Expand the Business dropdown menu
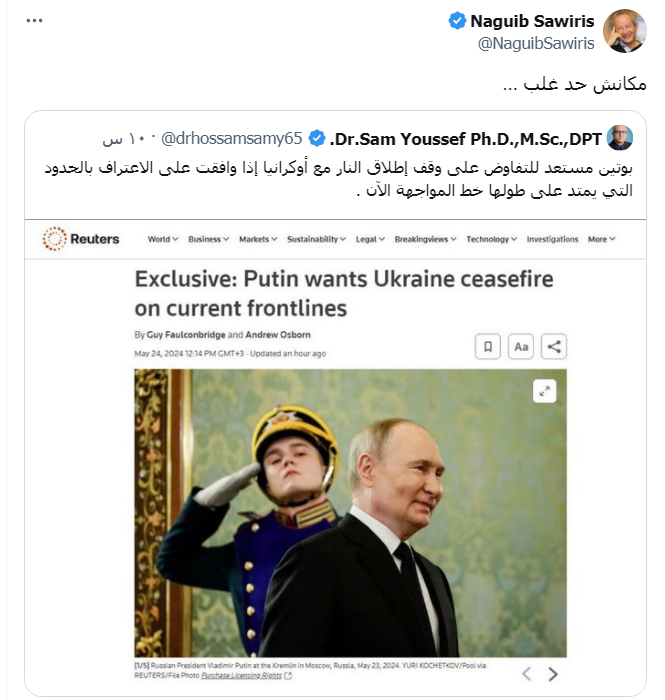This screenshot has width=665, height=700. 208,239
